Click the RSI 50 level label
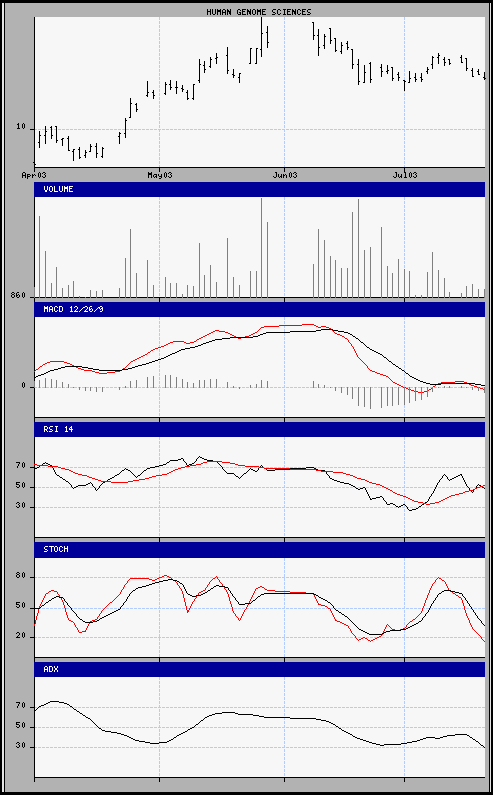Screen dimensions: 493x795 pyautogui.click(x=21, y=487)
